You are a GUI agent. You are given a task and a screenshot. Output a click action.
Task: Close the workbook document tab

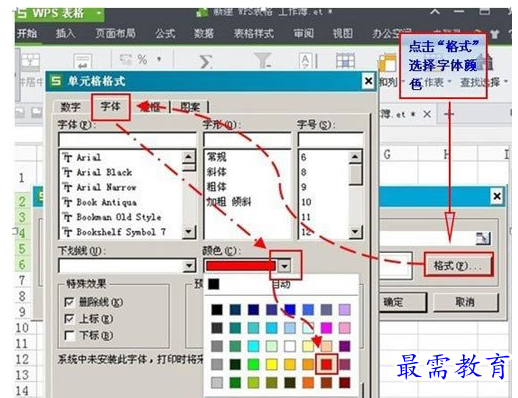pyautogui.click(x=427, y=114)
